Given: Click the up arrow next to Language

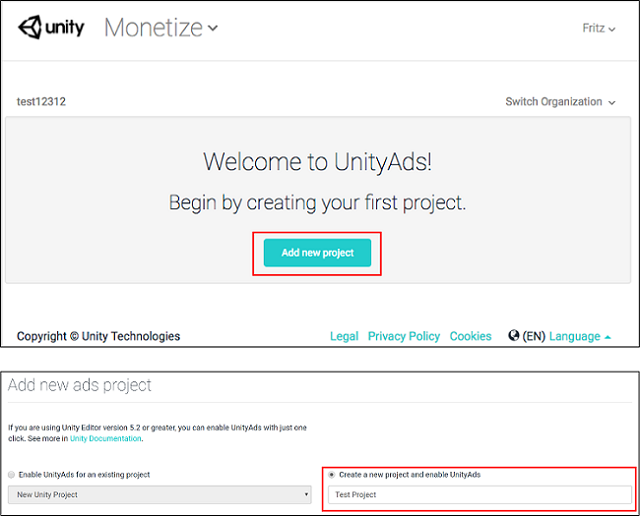Looking at the screenshot, I should [x=607, y=337].
